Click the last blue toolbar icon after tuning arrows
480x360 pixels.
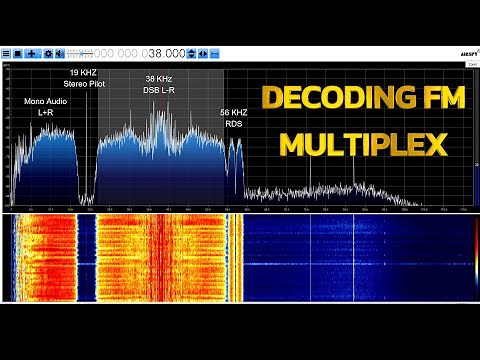(215, 53)
